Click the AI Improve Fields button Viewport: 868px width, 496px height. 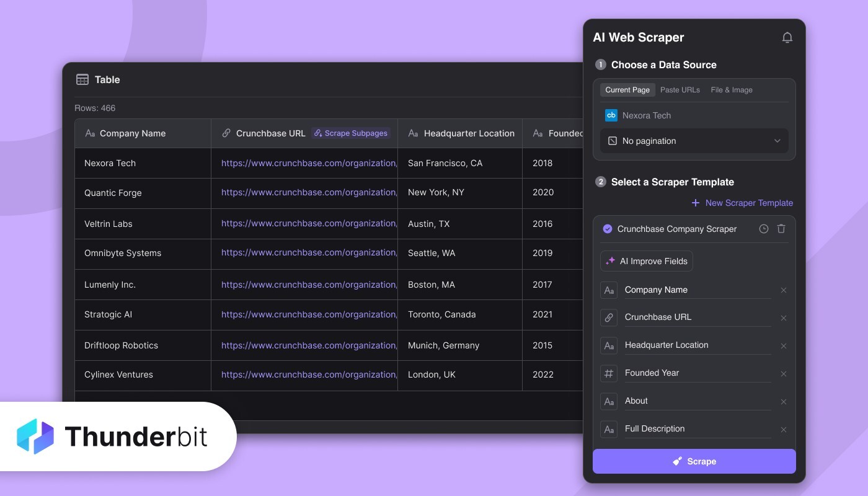tap(646, 260)
